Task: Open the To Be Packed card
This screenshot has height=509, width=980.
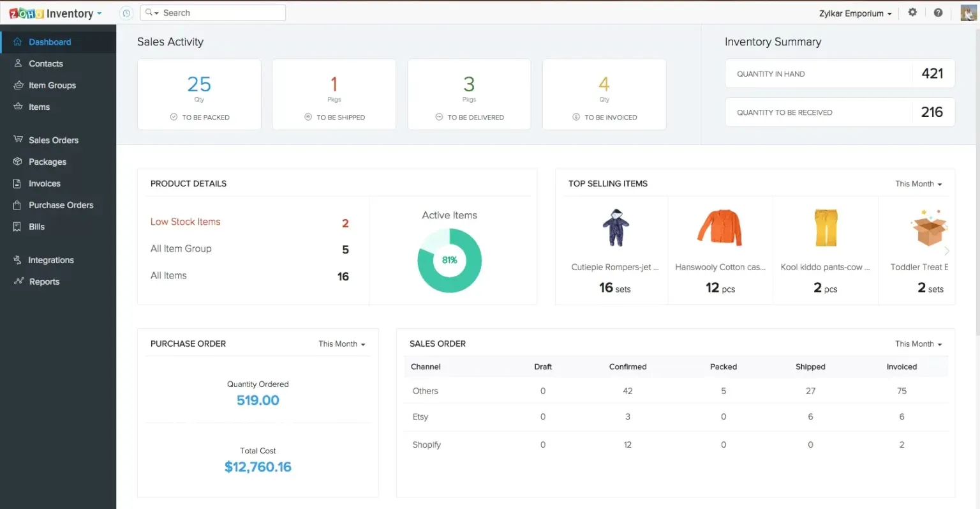Action: pos(199,95)
